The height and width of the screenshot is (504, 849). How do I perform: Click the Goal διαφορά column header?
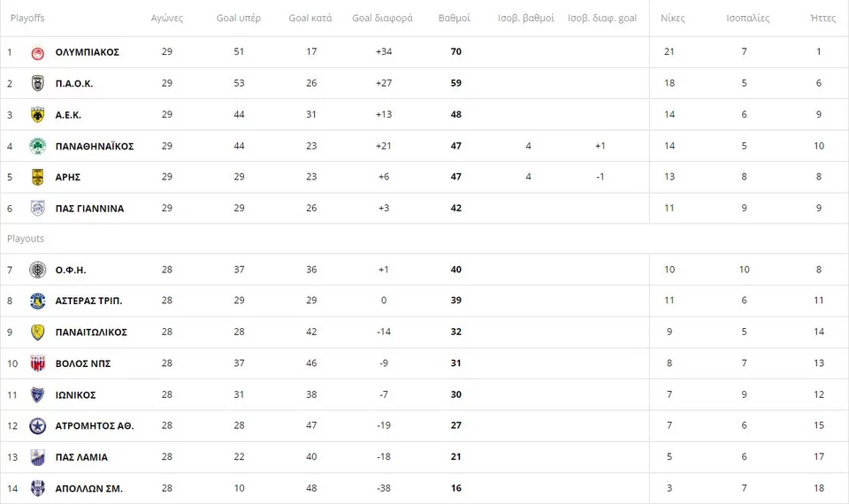(x=382, y=18)
